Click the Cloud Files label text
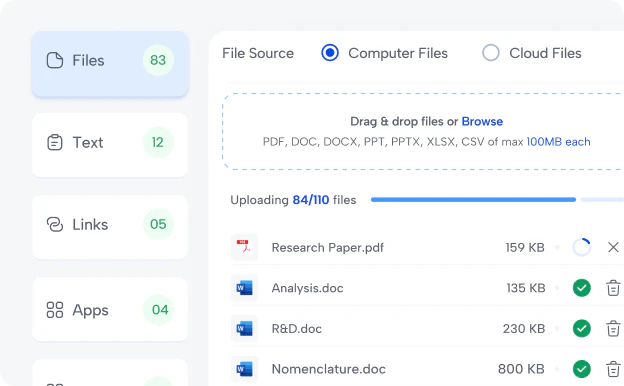Image resolution: width=624 pixels, height=386 pixels. 545,53
